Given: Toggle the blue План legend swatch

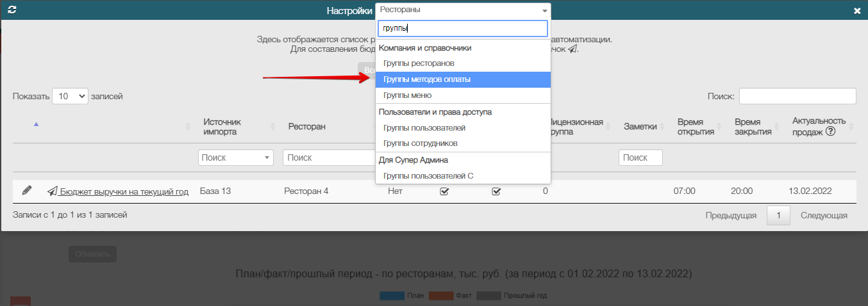Looking at the screenshot, I should (x=392, y=296).
